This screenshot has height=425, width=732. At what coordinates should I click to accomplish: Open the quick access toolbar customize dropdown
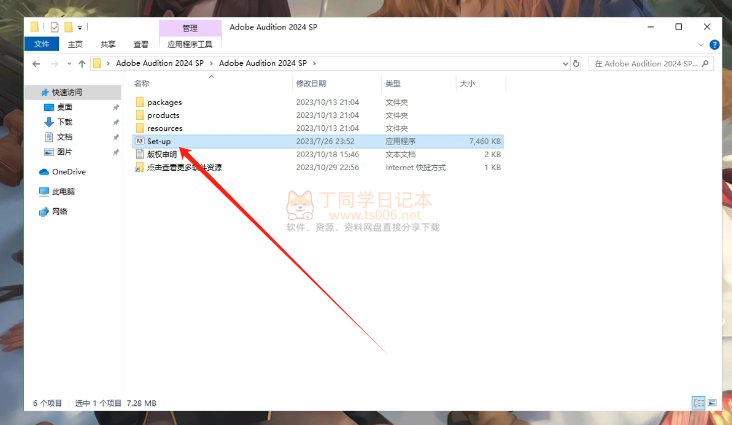pos(79,28)
